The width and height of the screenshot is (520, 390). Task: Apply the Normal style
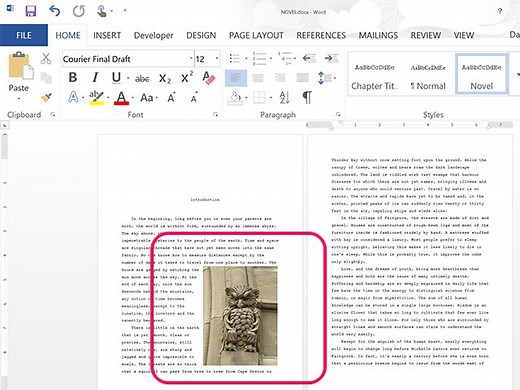tap(428, 75)
